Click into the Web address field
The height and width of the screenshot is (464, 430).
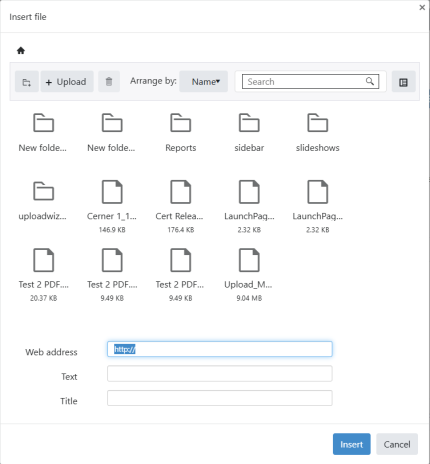pos(220,349)
